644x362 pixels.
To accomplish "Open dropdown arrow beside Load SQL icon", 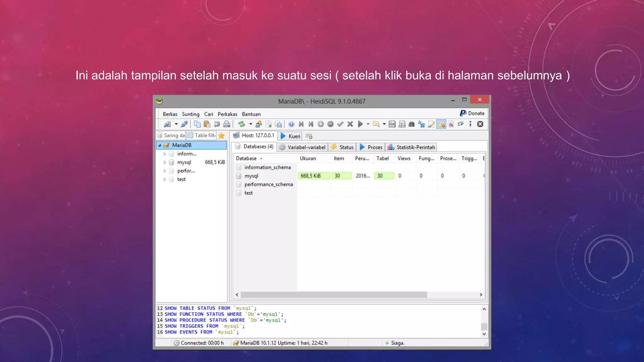I will coord(384,124).
